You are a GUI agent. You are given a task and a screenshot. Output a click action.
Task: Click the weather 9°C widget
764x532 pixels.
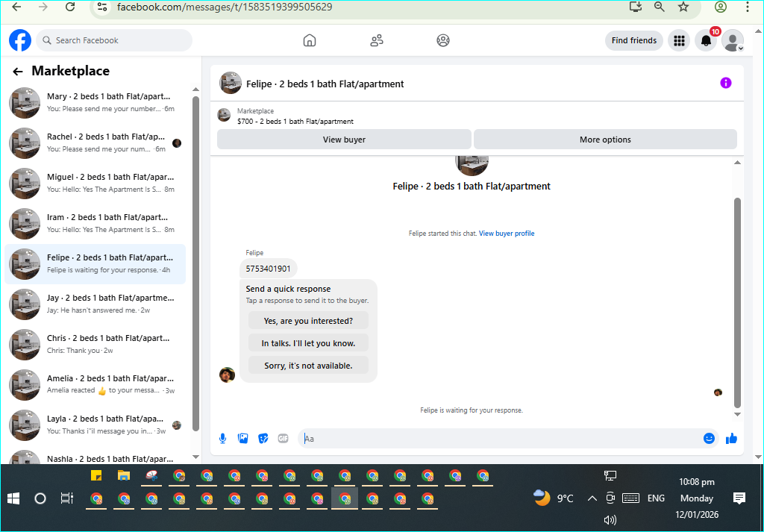click(x=554, y=498)
